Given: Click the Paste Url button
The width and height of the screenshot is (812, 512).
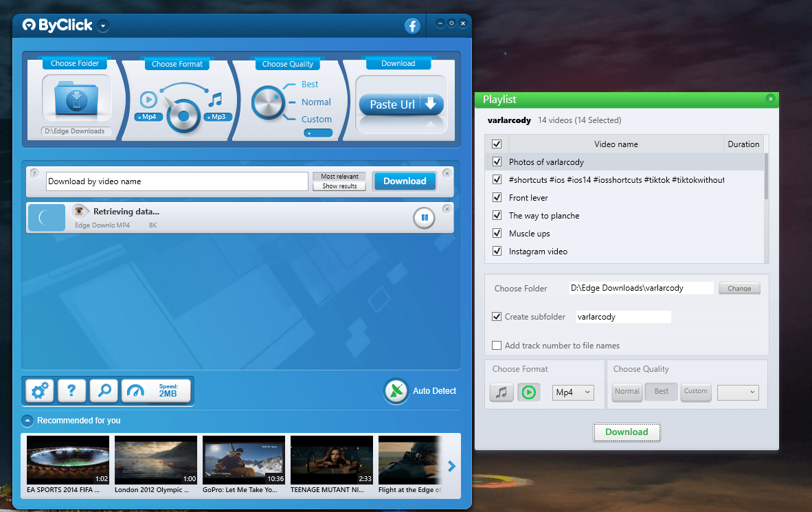Looking at the screenshot, I should [x=401, y=104].
